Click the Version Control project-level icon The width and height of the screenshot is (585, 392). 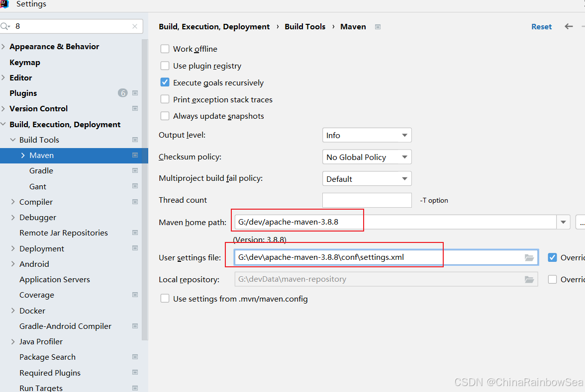[135, 108]
